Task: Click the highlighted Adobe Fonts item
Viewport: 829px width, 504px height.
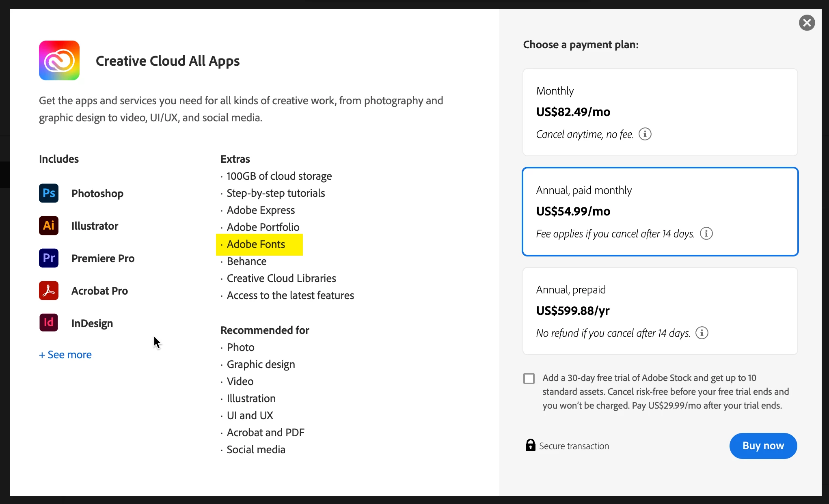Action: (256, 244)
